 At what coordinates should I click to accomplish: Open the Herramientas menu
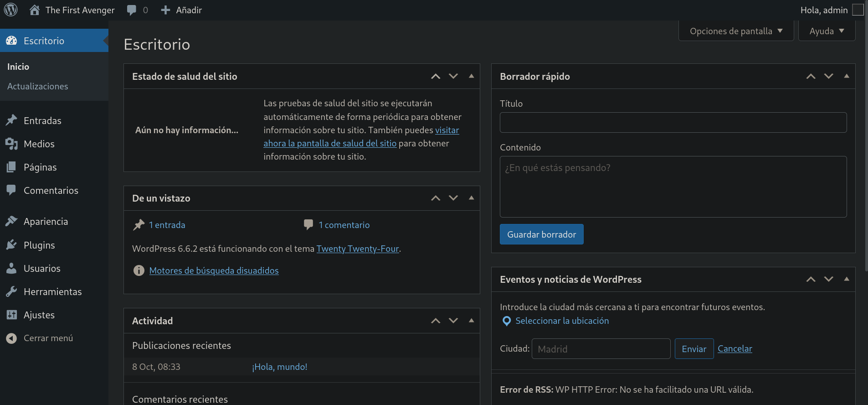(x=54, y=291)
